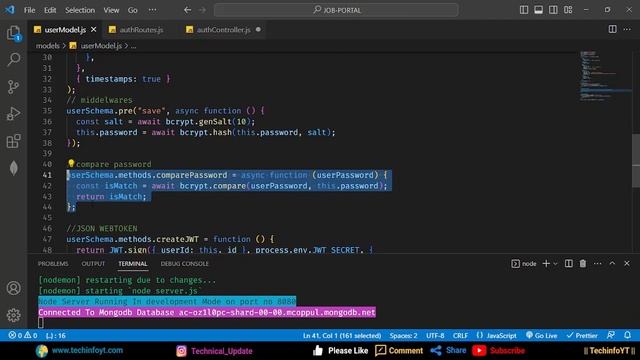Open the View menu
This screenshot has width=640, height=360.
point(111,10)
